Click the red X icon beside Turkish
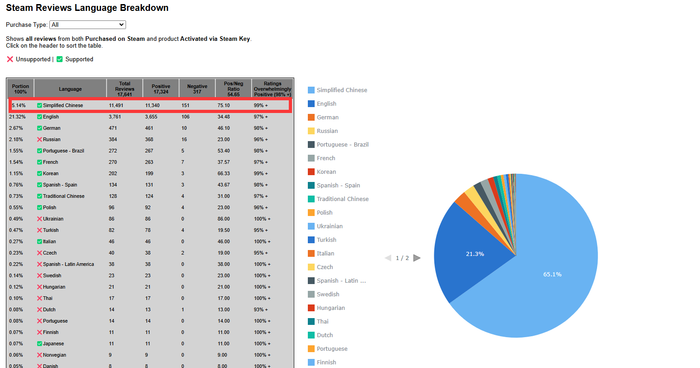700x368 pixels. pos(39,230)
